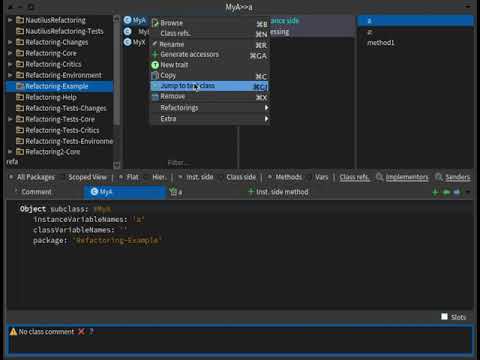This screenshot has width=480, height=360.
Task: Click the Remove trash icon in menu
Action: point(155,97)
